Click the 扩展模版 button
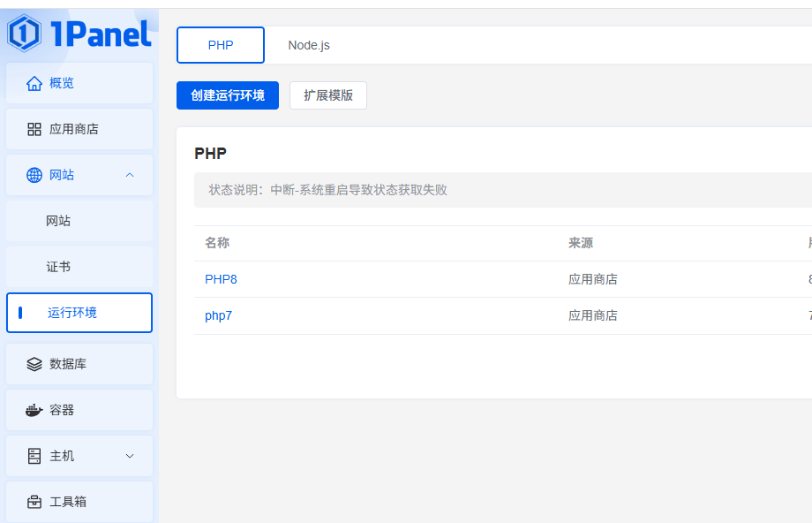The height and width of the screenshot is (523, 812). [x=328, y=95]
